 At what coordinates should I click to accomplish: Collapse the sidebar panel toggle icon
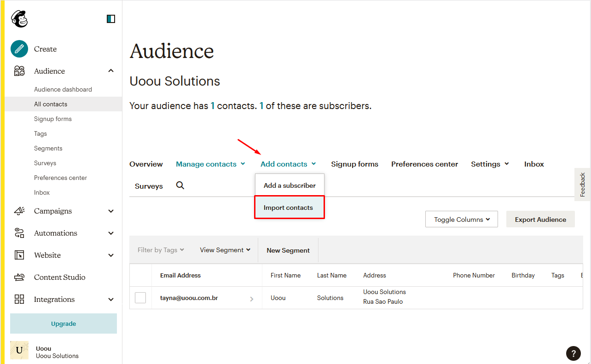coord(111,19)
